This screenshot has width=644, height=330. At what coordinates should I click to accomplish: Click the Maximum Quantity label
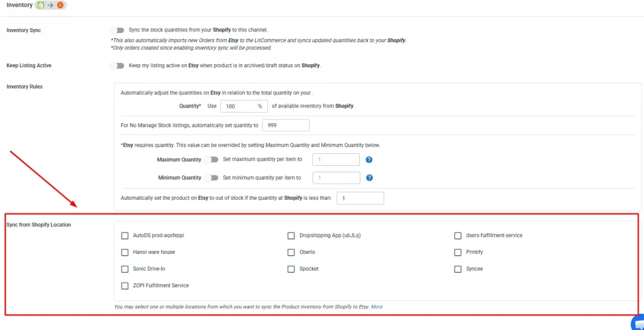pos(179,160)
